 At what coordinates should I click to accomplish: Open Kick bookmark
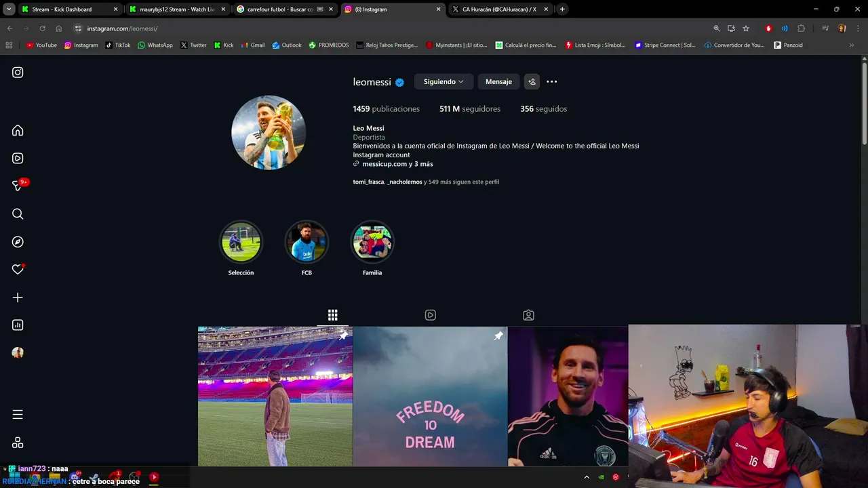point(224,45)
